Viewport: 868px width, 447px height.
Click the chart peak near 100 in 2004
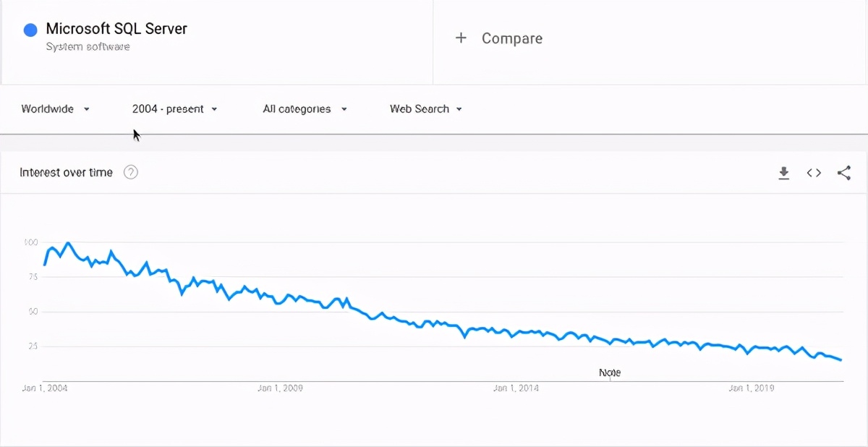coord(68,243)
